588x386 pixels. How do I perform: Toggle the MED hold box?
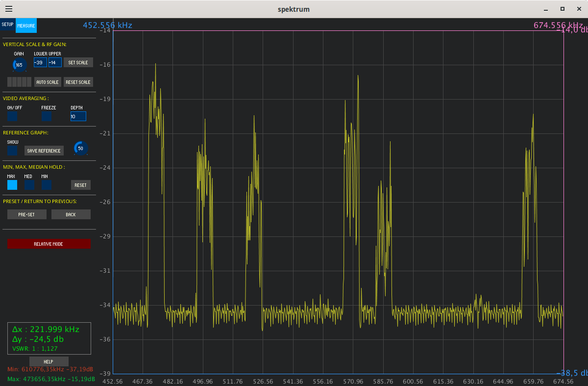[x=29, y=185]
